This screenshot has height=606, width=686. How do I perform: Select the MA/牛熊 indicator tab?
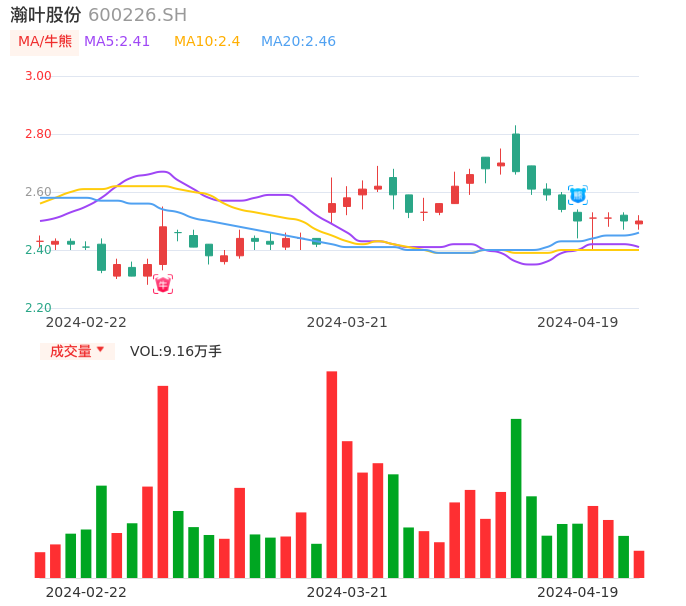pos(44,42)
